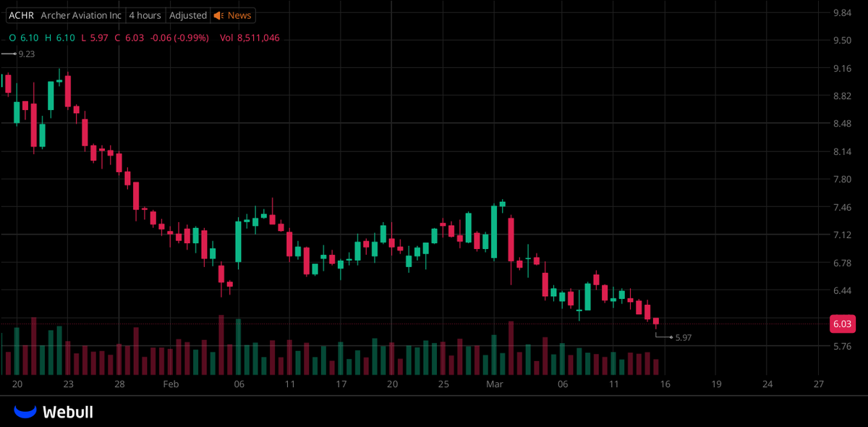Click the 8.48 price axis label
This screenshot has height=427, width=868.
pos(841,124)
